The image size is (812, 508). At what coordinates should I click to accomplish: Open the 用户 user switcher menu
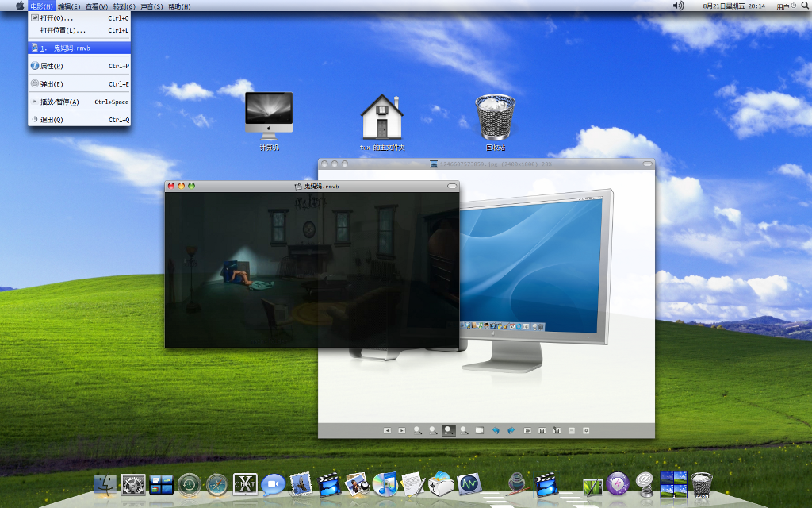click(786, 6)
